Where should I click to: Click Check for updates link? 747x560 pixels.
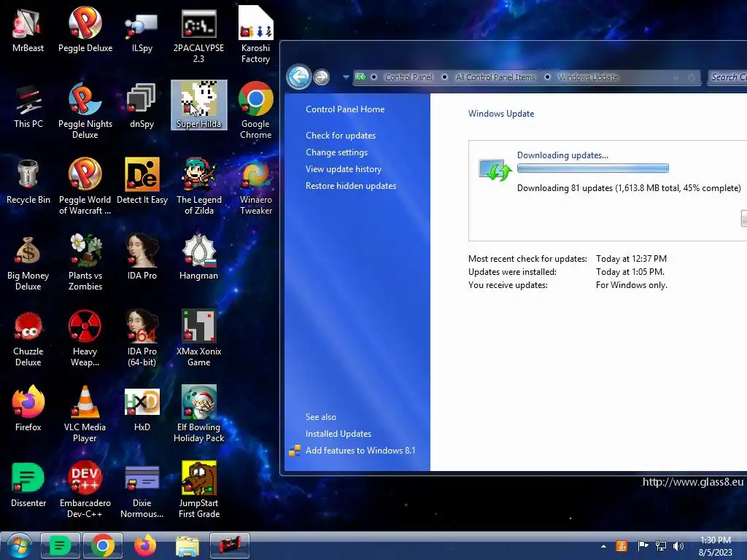point(341,135)
